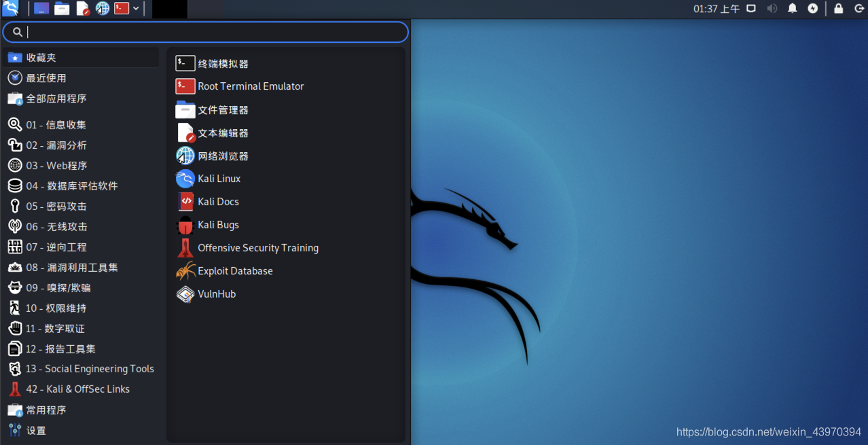Open the Kali dragon applications menu button
Screen dimensions: 868x445
click(x=10, y=8)
